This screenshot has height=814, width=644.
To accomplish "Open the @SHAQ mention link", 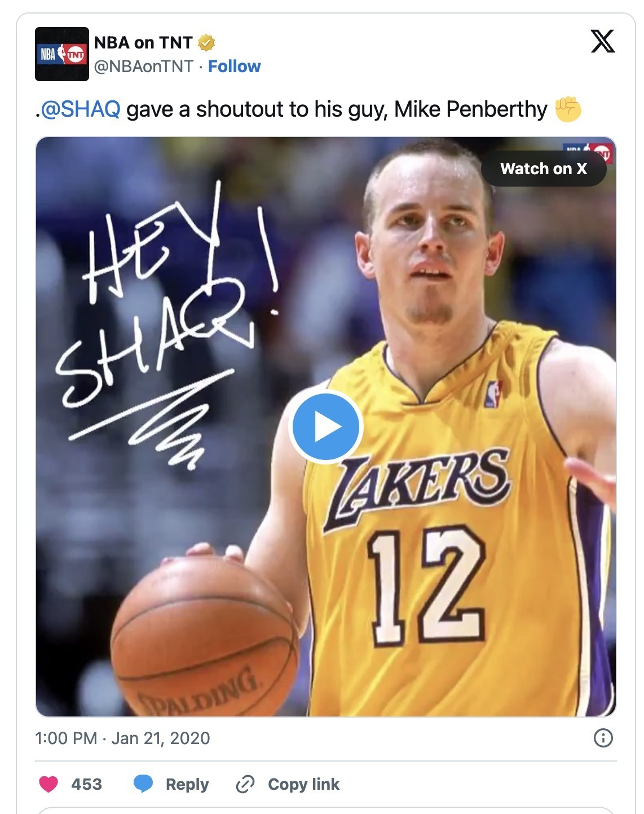I will tap(81, 109).
